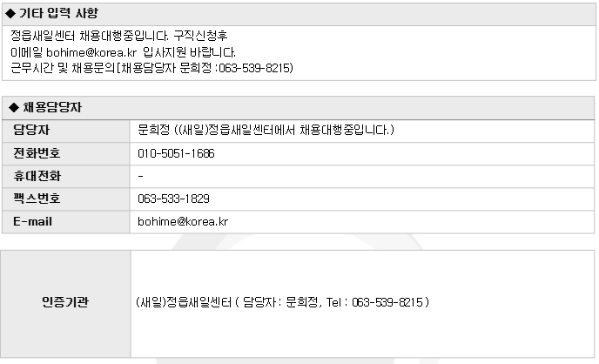The image size is (599, 364).
Task: Select the 기타 입력 사항 section header
Action: click(299, 15)
